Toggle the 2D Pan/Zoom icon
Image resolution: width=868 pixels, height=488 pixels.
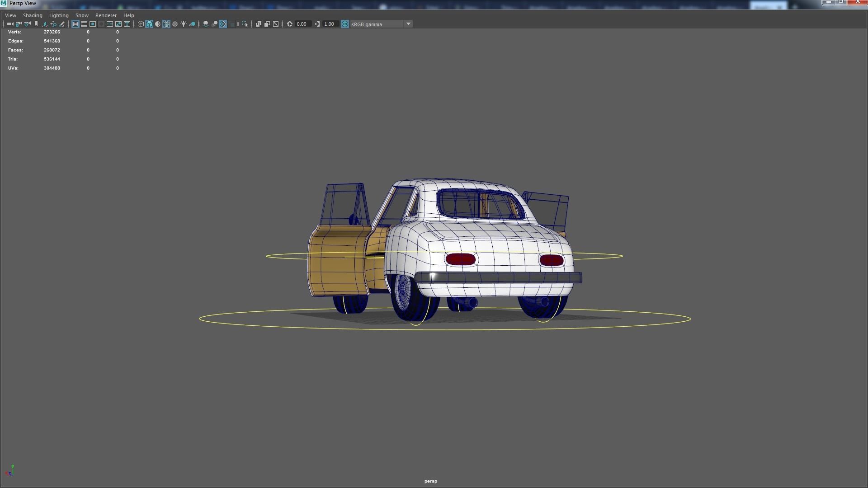pyautogui.click(x=53, y=24)
